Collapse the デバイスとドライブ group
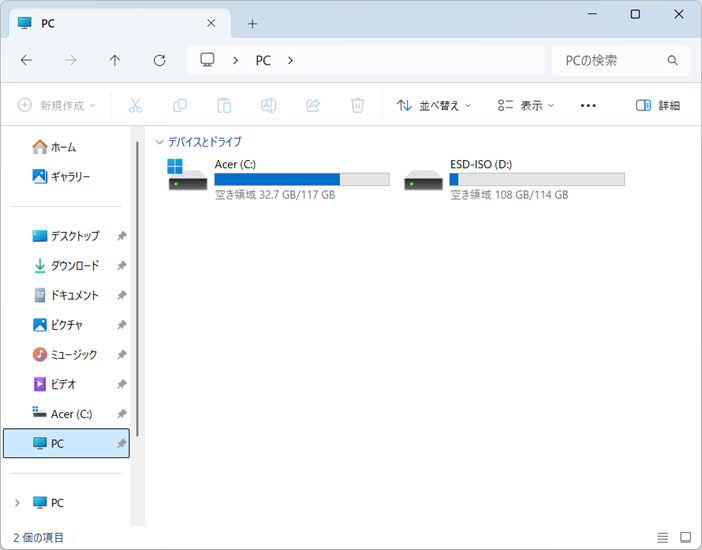 coord(160,142)
